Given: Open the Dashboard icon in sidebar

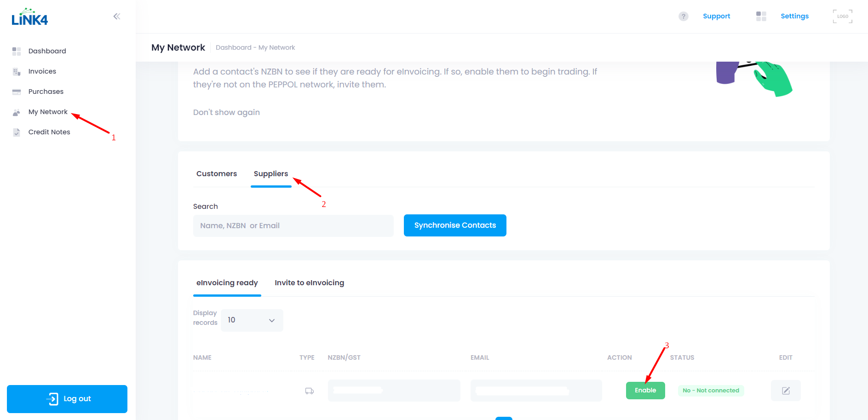Looking at the screenshot, I should point(17,51).
